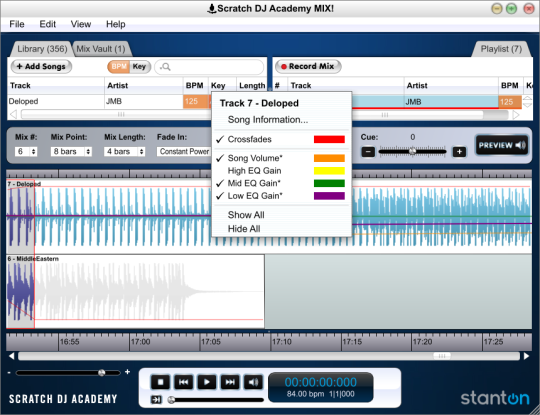Click the red Crossfades color swatch

click(x=329, y=139)
